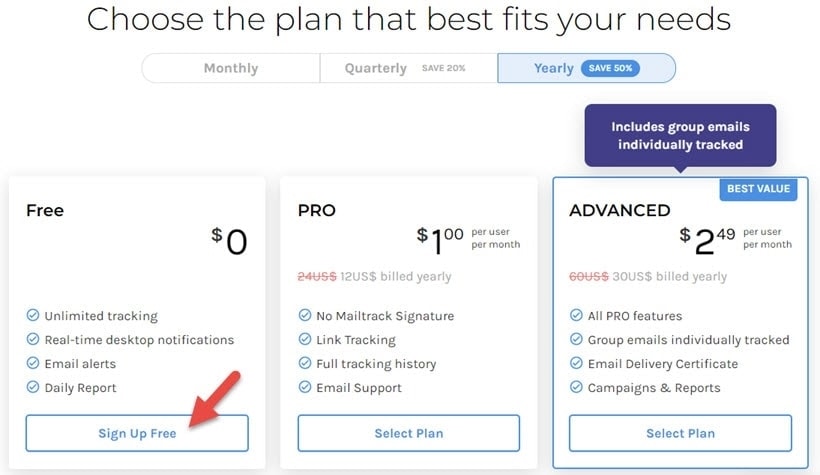
Task: Click checkmark icon next to Email alerts
Action: point(33,363)
